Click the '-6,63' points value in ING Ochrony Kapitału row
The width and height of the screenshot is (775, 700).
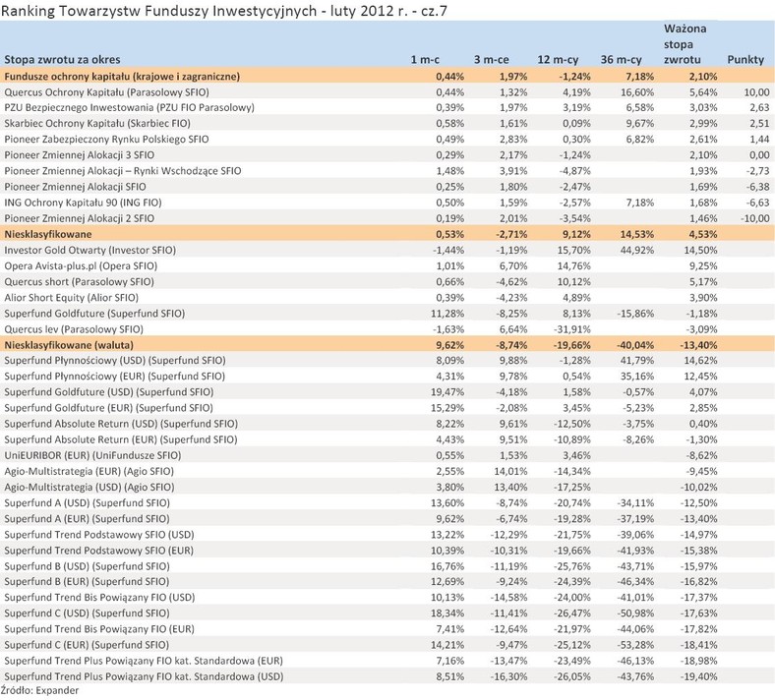click(x=758, y=203)
